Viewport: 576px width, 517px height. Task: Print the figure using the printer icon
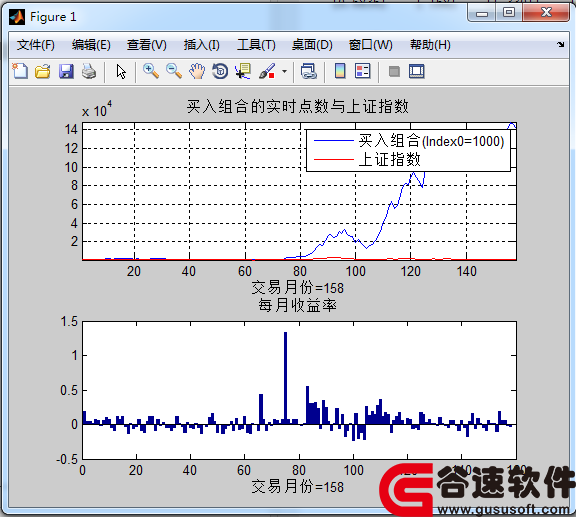click(x=89, y=71)
